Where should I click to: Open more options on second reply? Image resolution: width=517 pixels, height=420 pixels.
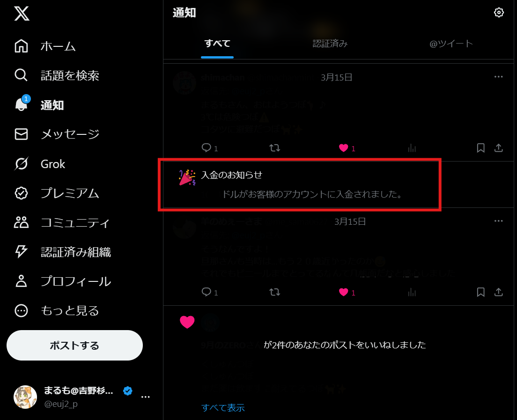pyautogui.click(x=498, y=221)
